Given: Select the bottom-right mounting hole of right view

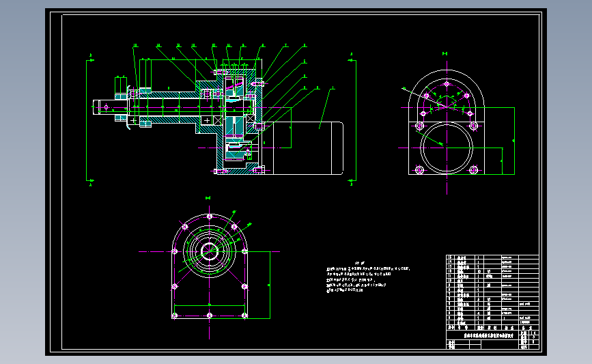Looking at the screenshot, I should click(473, 170).
